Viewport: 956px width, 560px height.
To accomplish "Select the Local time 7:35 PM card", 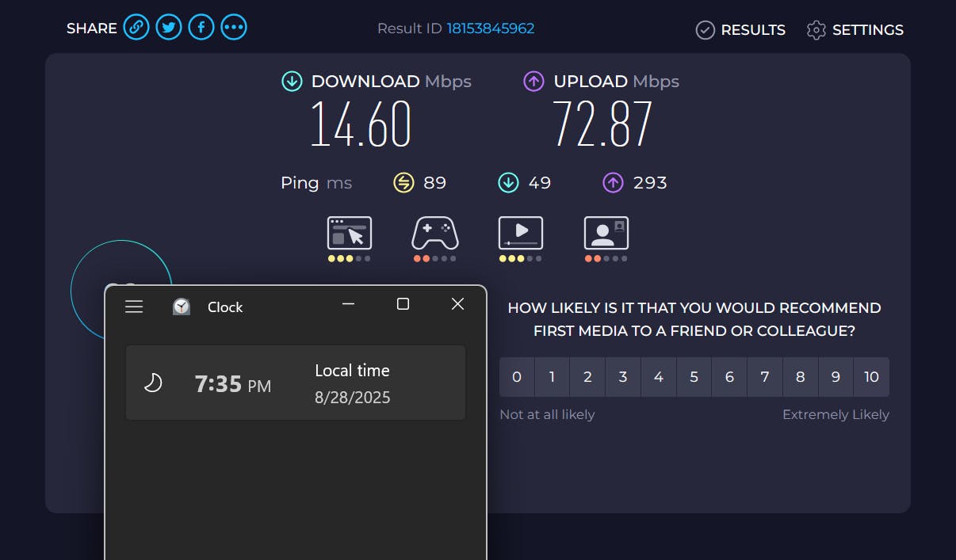I will (295, 383).
